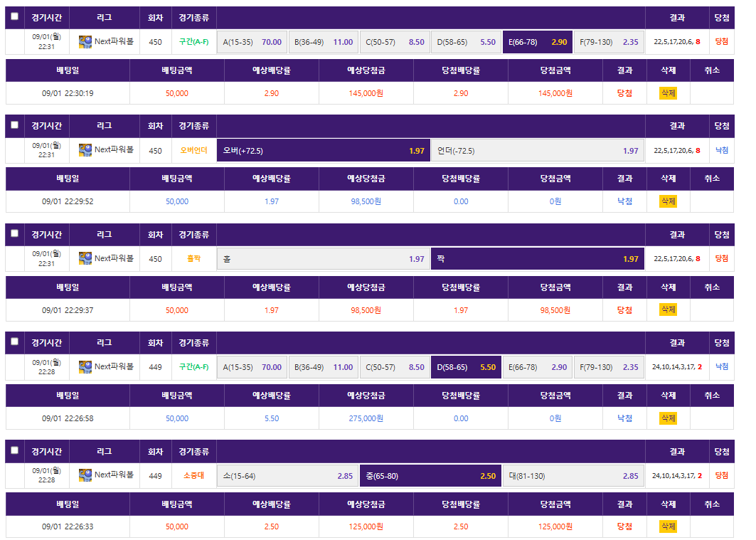The height and width of the screenshot is (540, 756).
Task: Click the 145,000원 winning amount cell
Action: tap(555, 93)
